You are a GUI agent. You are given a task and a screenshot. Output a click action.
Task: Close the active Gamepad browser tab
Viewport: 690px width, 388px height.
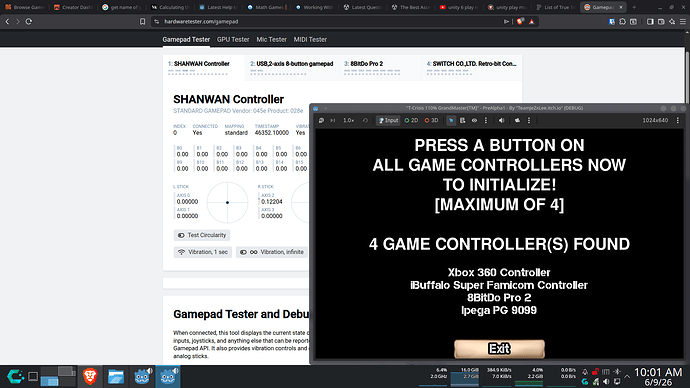621,7
